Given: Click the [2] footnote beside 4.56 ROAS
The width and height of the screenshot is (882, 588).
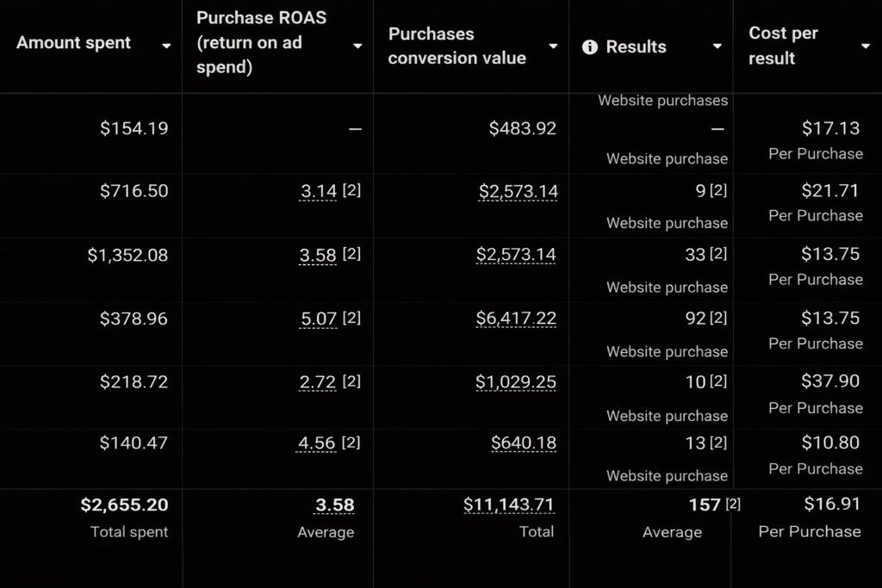Looking at the screenshot, I should coord(351,443).
